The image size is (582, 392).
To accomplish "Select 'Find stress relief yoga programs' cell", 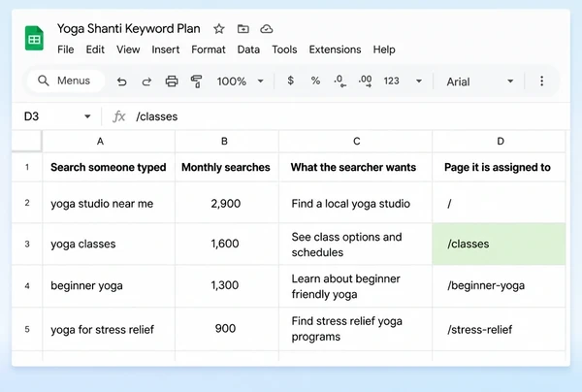I will click(356, 329).
